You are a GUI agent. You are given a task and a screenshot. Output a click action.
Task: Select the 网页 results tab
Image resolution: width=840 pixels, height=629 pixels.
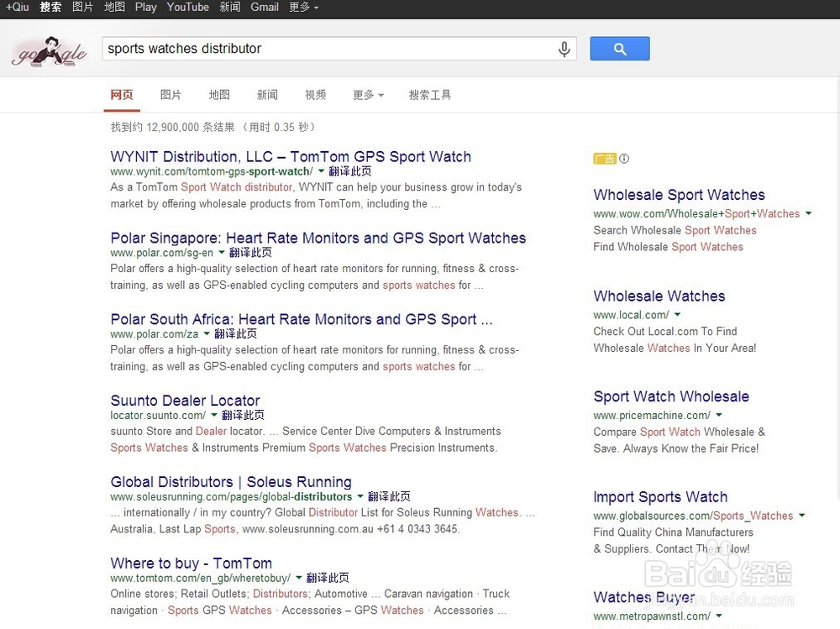[122, 95]
